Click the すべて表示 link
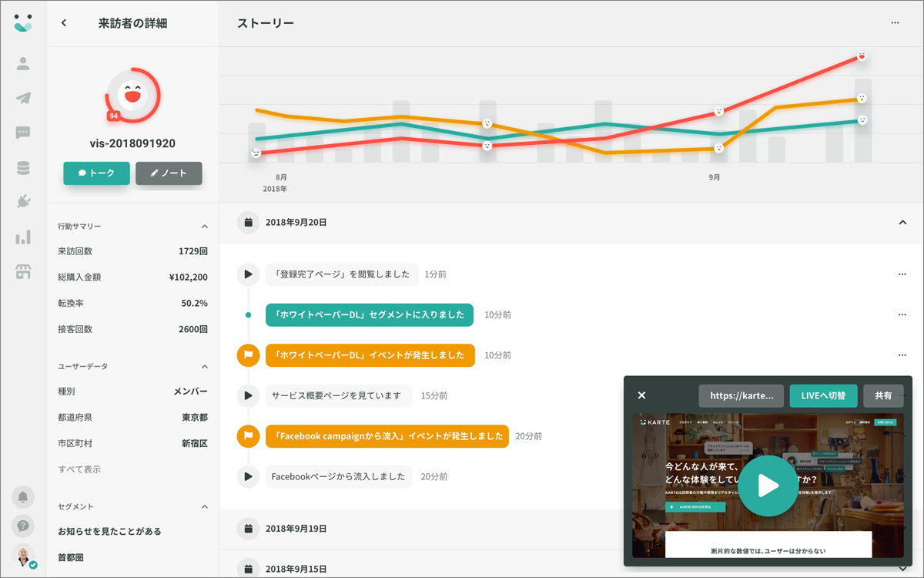The image size is (924, 578). click(79, 469)
